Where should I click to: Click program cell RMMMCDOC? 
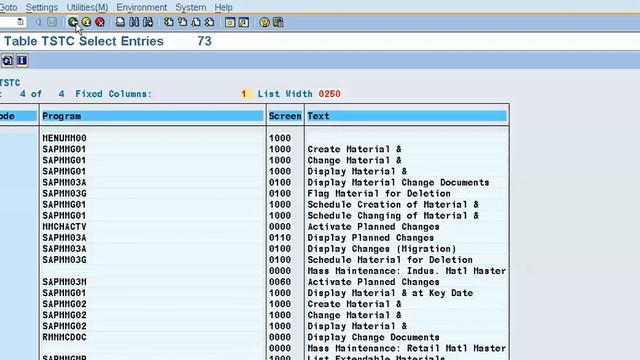[x=64, y=338]
